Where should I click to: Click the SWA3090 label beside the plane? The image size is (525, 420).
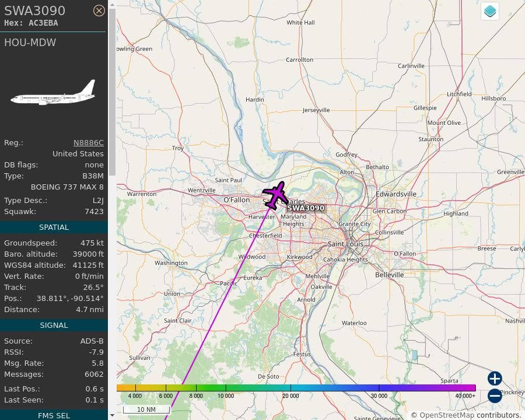(307, 208)
